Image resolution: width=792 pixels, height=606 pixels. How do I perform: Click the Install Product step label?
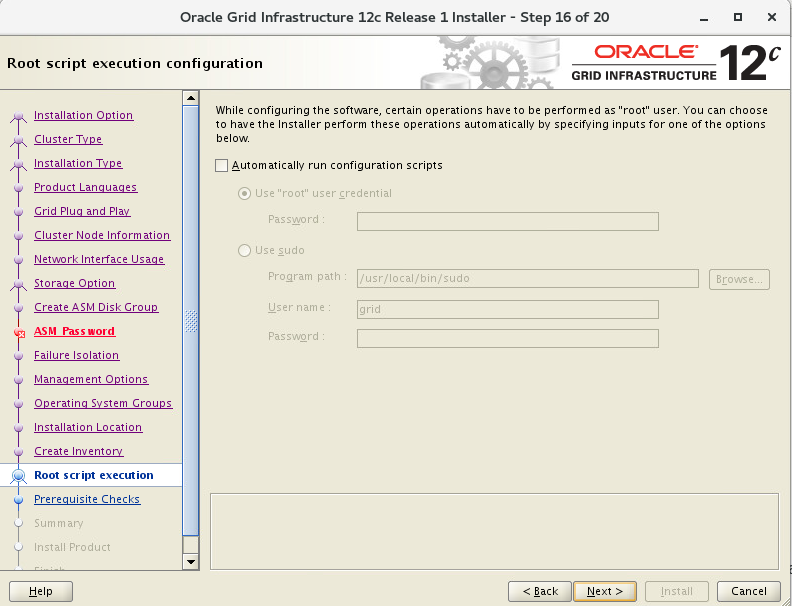[x=72, y=547]
